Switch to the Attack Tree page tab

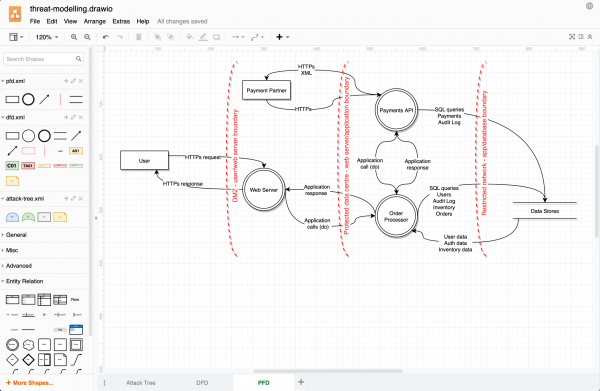tap(141, 383)
